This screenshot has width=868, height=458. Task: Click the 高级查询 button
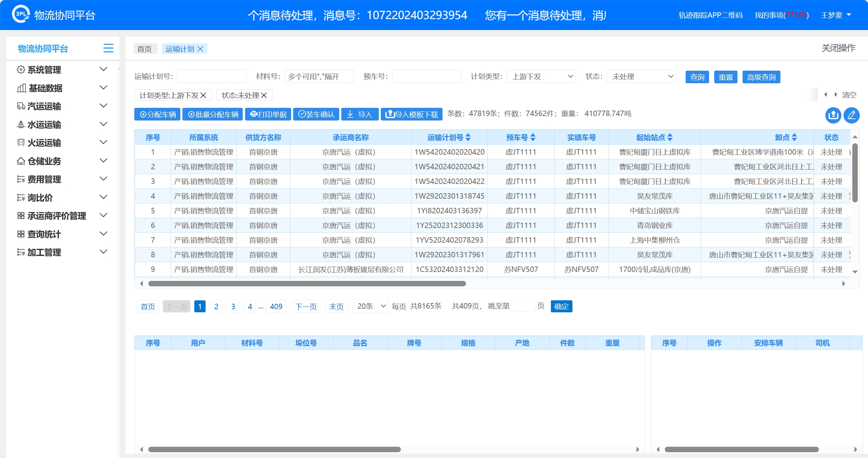(761, 77)
